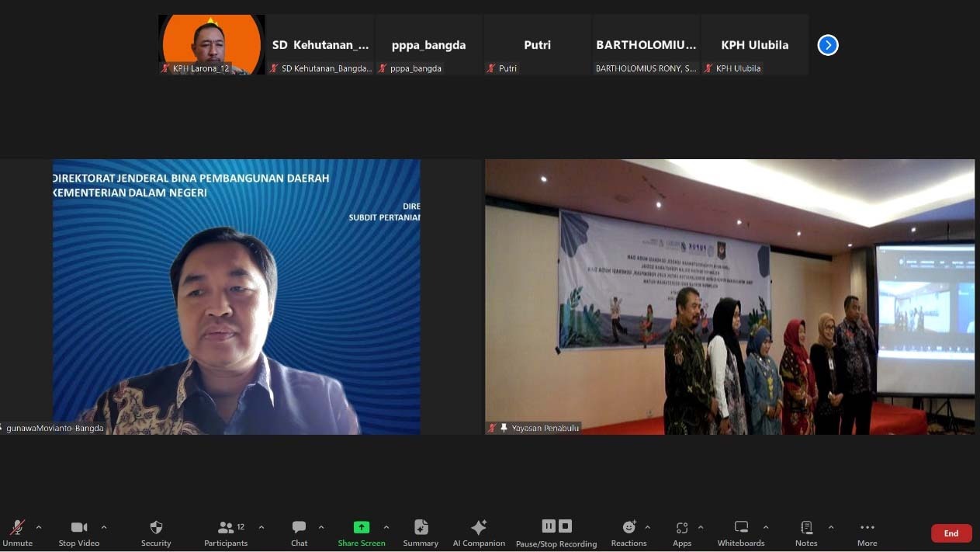980x552 pixels.
Task: Launch AI Companion
Action: (x=479, y=533)
